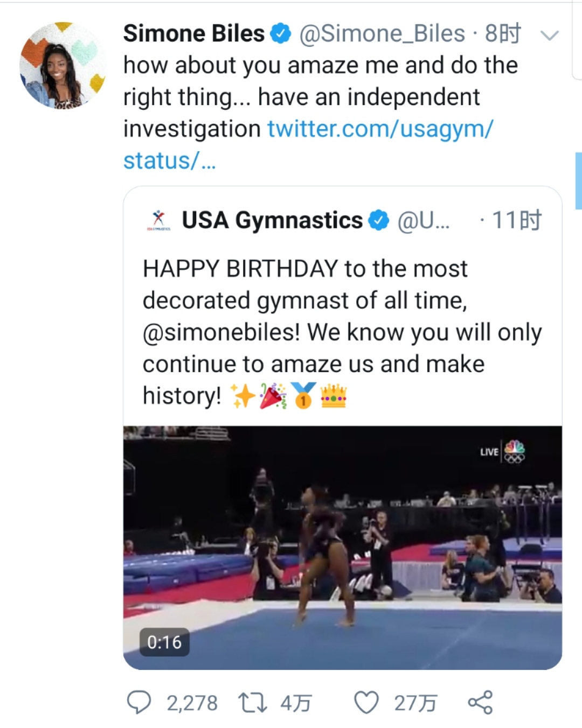This screenshot has width=582, height=728.
Task: Tap the 0:16 video duration badge
Action: (164, 642)
